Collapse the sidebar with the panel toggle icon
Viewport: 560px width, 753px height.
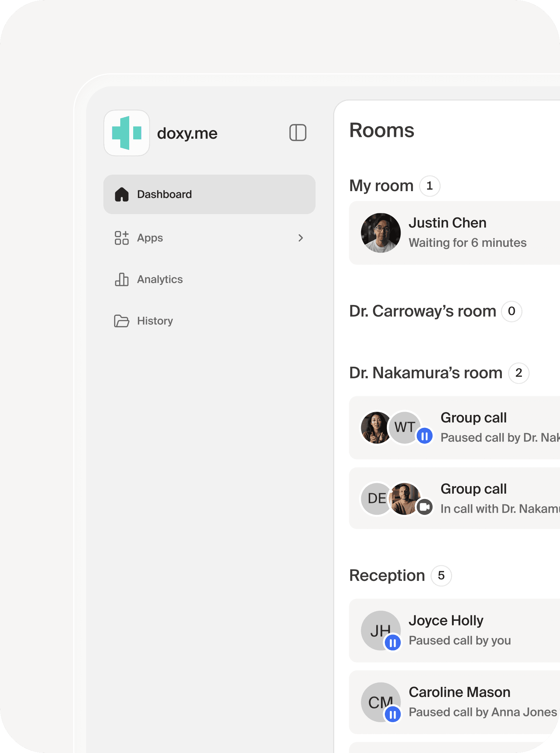tap(298, 133)
